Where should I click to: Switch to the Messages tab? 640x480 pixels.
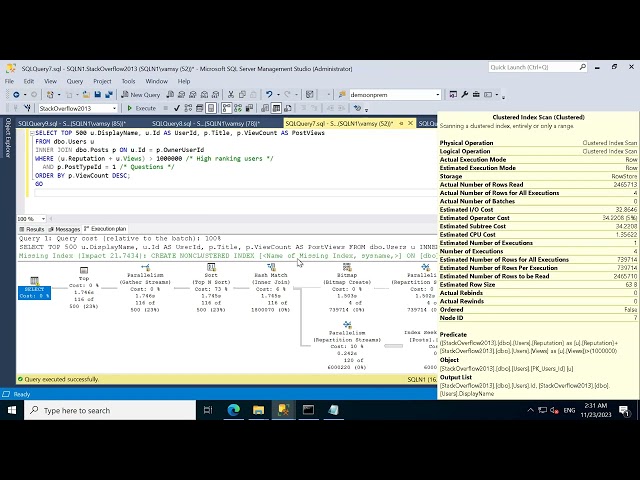[64, 229]
